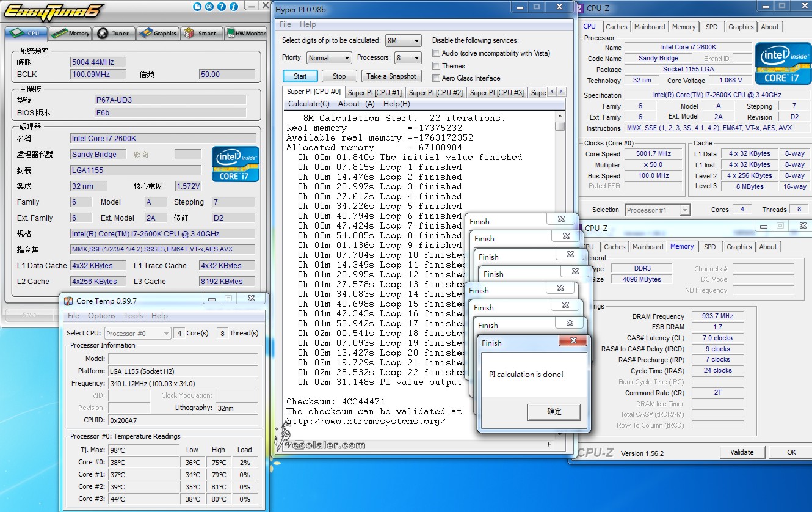Open the question-mark help icon in EasyTune6
Viewport: 812px width, 512px height.
click(x=222, y=7)
